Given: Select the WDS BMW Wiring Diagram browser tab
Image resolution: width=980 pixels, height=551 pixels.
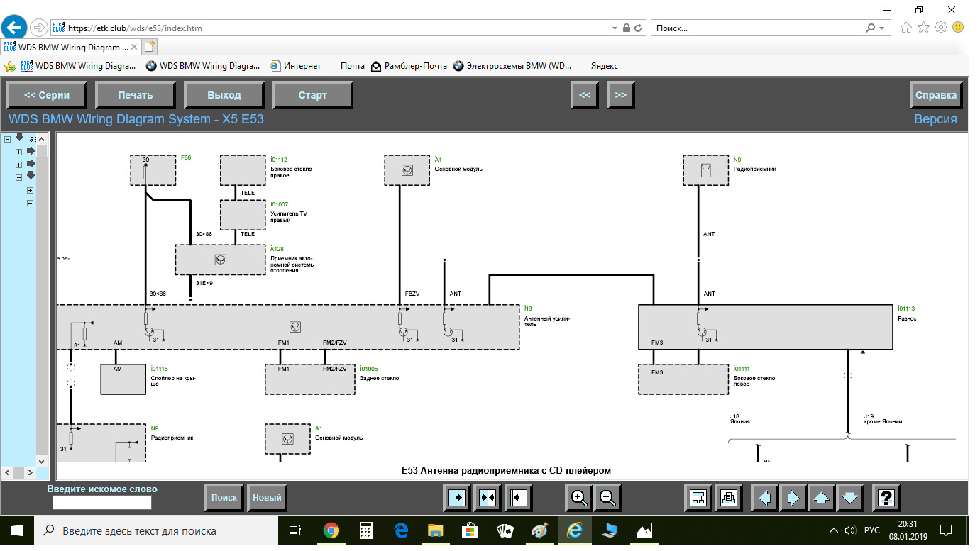Looking at the screenshot, I should click(70, 48).
